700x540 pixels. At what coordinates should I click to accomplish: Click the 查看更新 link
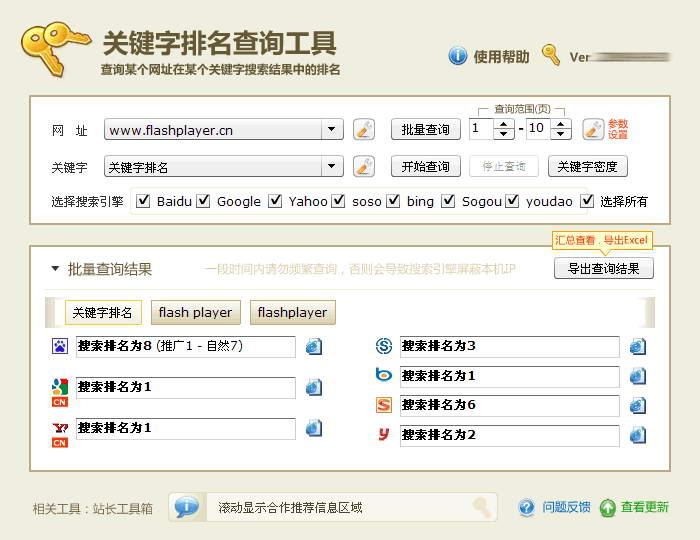[x=645, y=507]
